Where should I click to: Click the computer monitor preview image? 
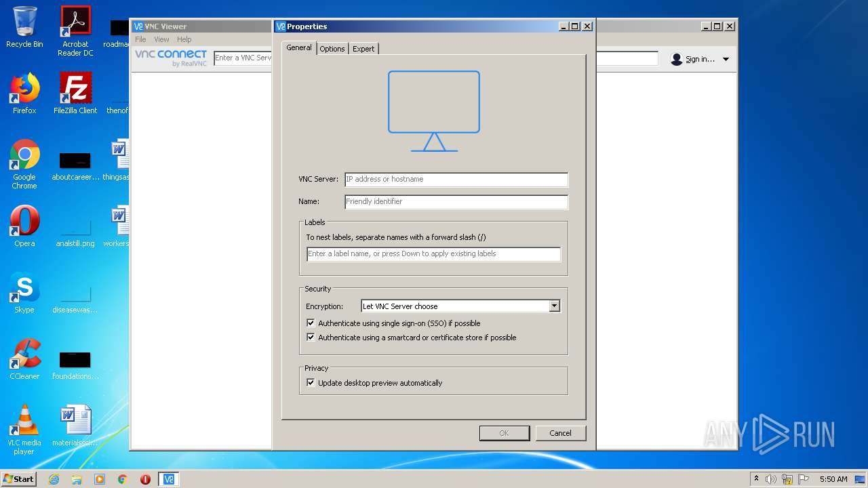click(434, 111)
